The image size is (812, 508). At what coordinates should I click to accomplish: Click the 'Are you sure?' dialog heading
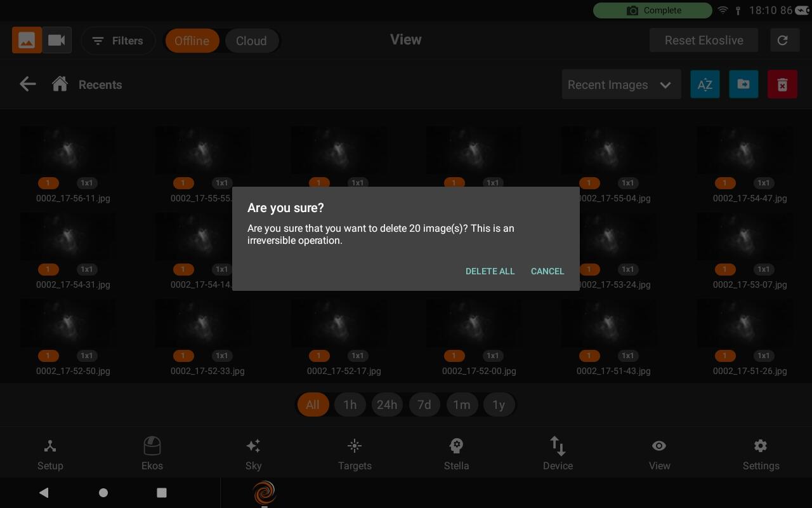[285, 208]
